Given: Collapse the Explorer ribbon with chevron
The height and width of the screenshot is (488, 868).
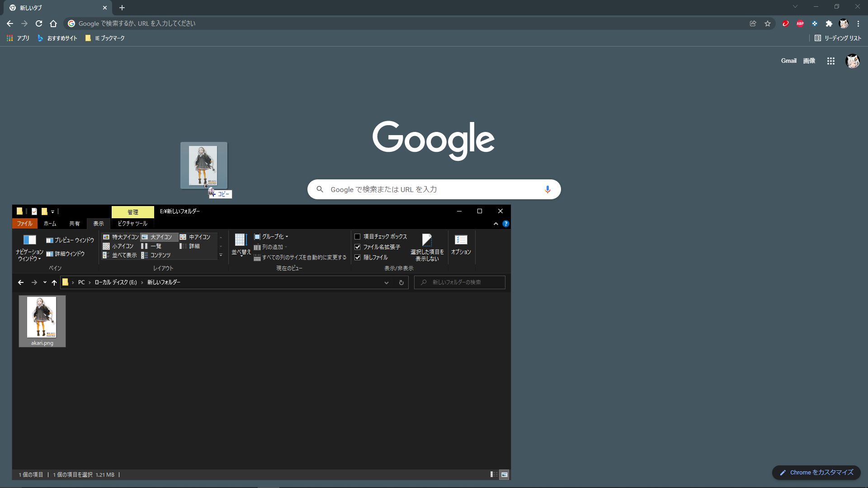Looking at the screenshot, I should [x=496, y=224].
